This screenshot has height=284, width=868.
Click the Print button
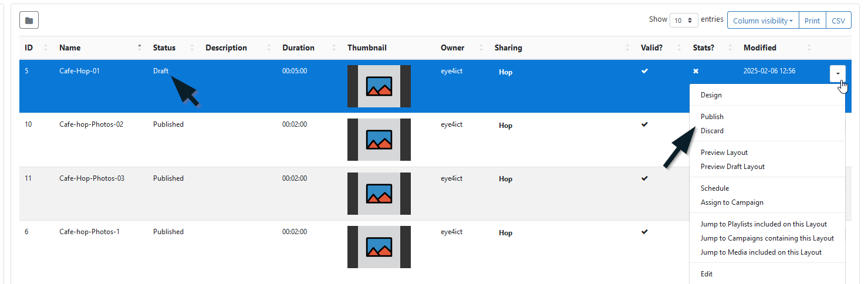click(812, 21)
